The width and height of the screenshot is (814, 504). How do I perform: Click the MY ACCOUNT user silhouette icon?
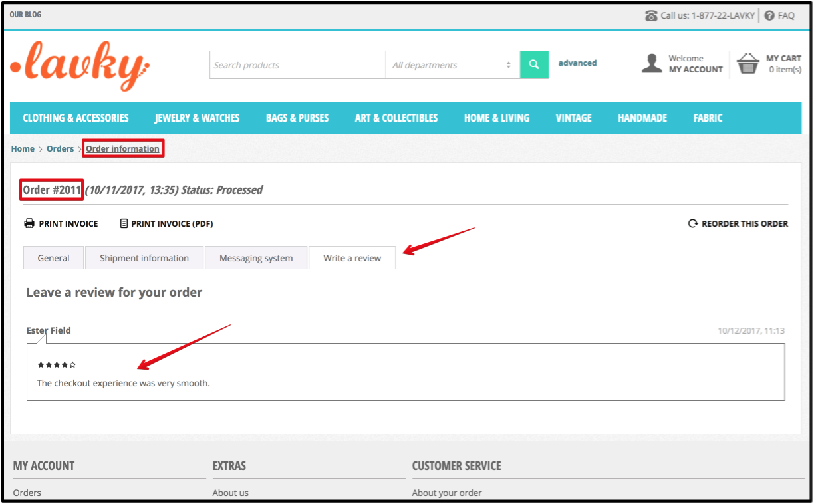coord(652,63)
